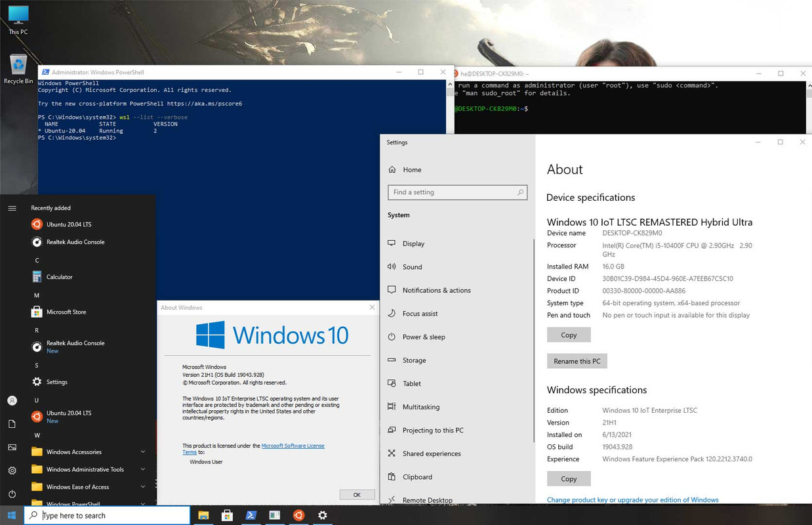Click the taskbar Type here to search box

coord(107,515)
